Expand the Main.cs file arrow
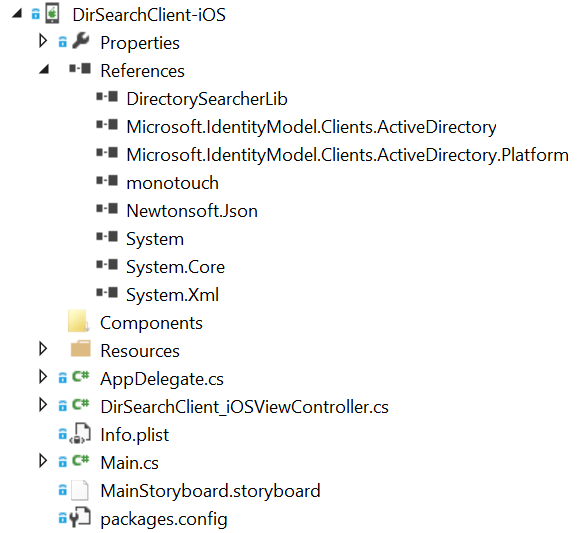The height and width of the screenshot is (533, 582). [x=43, y=461]
